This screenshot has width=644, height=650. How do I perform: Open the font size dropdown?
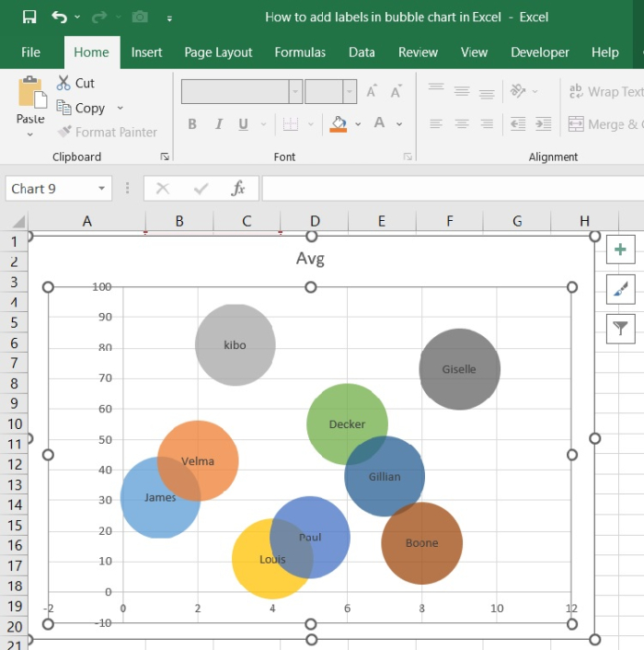[350, 91]
